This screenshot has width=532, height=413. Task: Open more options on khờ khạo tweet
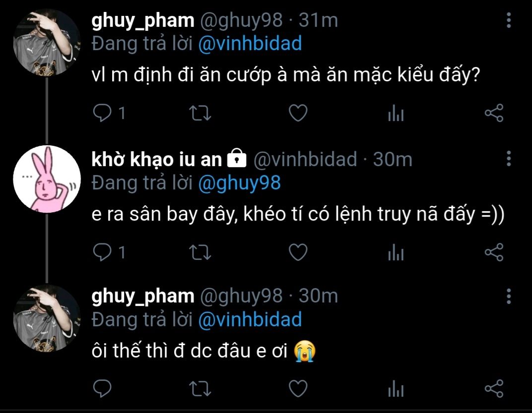tap(509, 159)
